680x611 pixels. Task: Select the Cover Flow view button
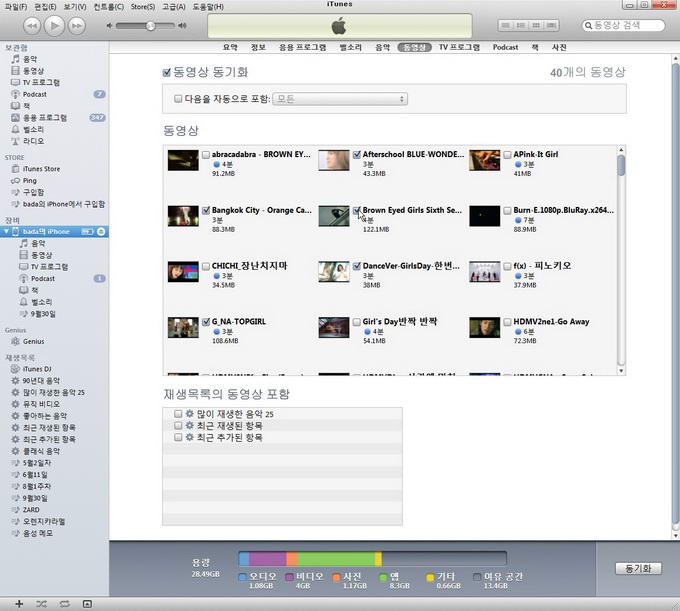pos(551,26)
